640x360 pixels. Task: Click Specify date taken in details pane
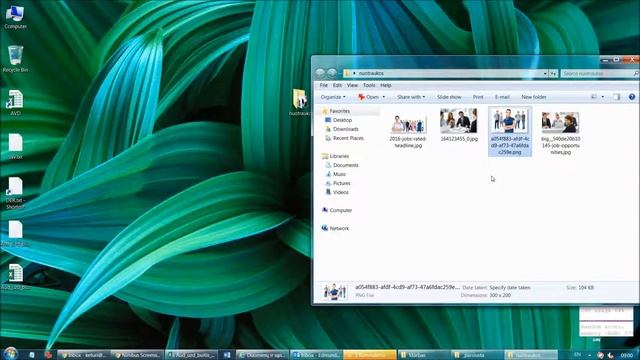tap(510, 288)
